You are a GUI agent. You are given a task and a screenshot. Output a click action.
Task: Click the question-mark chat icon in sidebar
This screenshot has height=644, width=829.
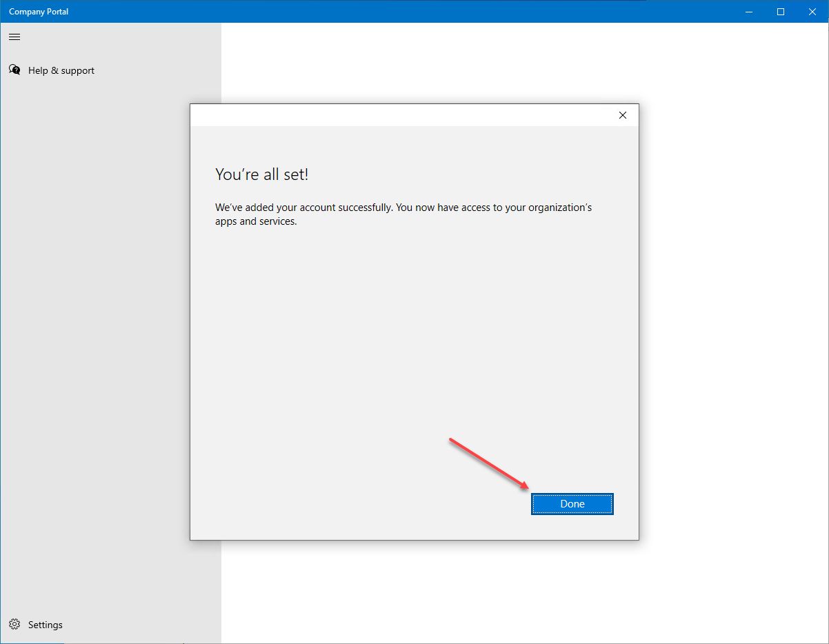coord(14,70)
